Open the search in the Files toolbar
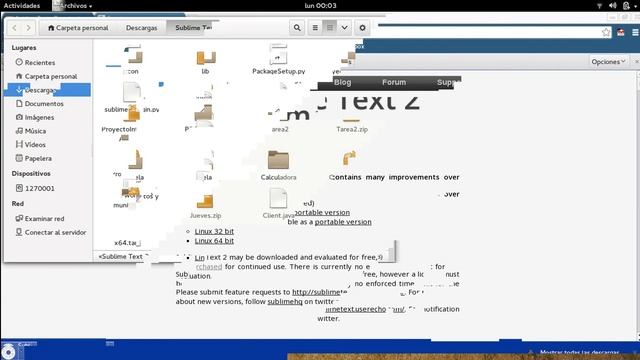This screenshot has width=640, height=360. [297, 28]
